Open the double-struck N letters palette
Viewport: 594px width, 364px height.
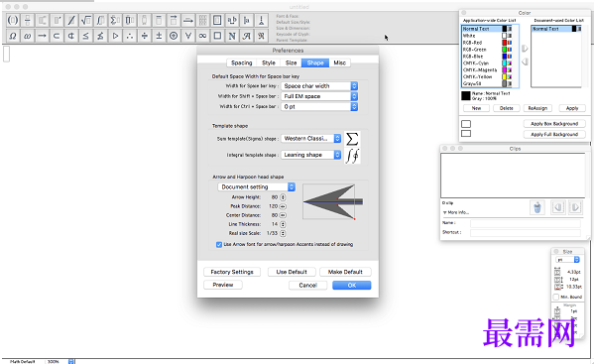(232, 36)
